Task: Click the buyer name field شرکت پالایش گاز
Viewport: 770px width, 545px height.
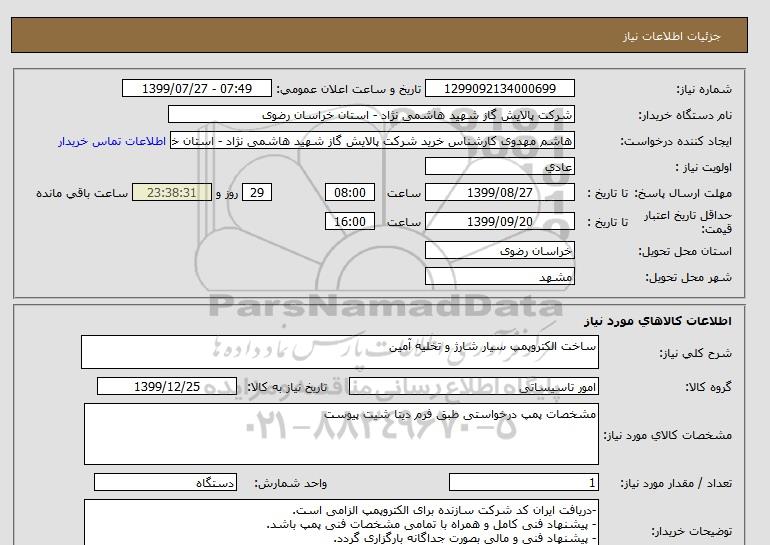Action: (x=371, y=114)
